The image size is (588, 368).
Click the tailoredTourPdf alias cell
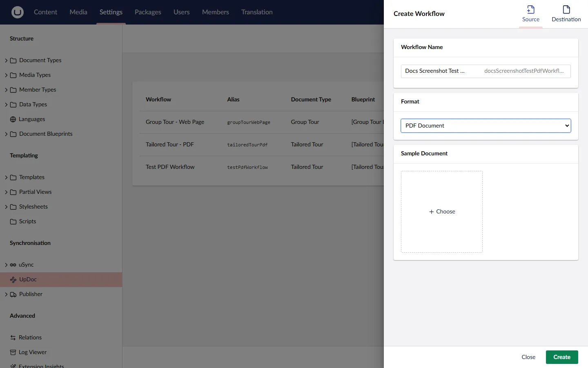pyautogui.click(x=247, y=145)
